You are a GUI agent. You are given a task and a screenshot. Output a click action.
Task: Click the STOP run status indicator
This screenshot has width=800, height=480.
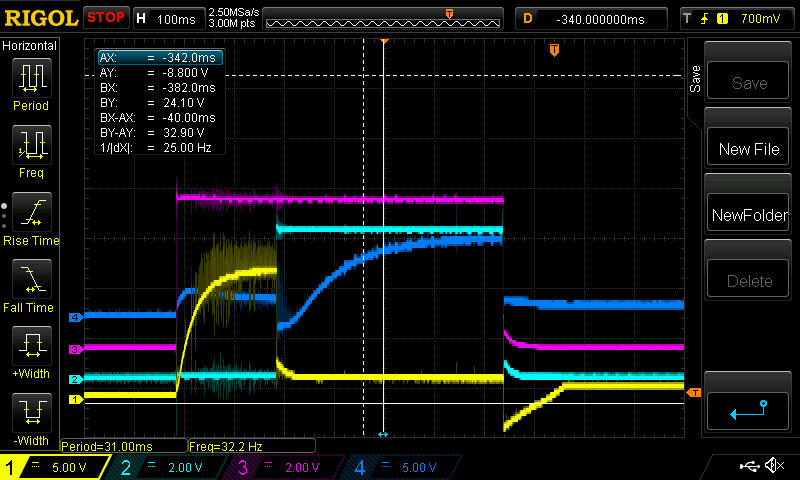coord(106,18)
